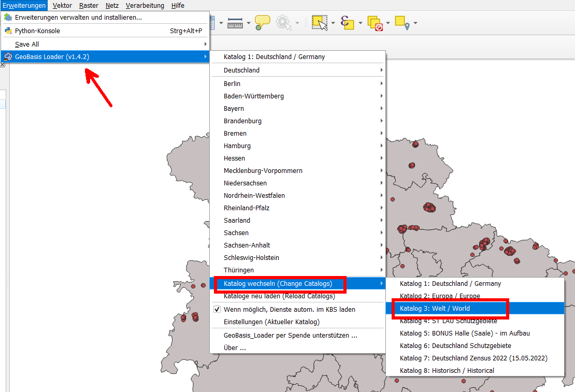Open dropdown arrow beside measure tool
This screenshot has width=575, height=392.
[249, 23]
